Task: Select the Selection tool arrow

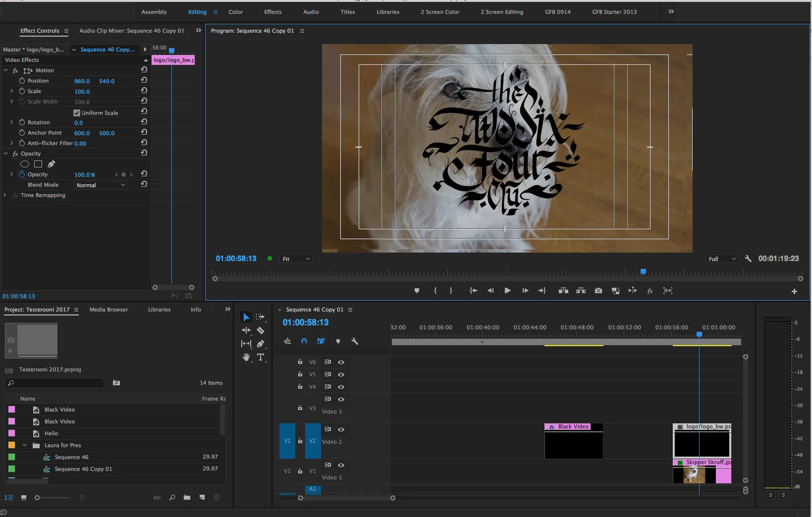Action: click(x=246, y=317)
